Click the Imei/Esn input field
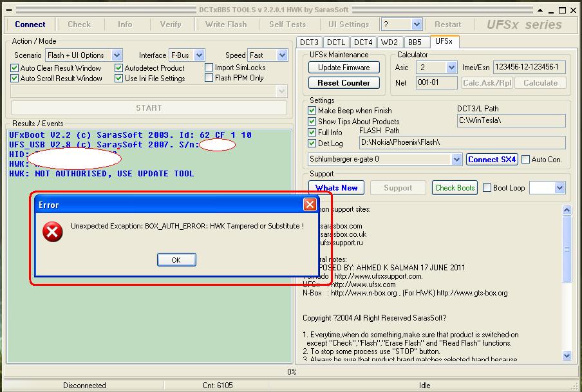Image resolution: width=582 pixels, height=392 pixels. point(529,67)
